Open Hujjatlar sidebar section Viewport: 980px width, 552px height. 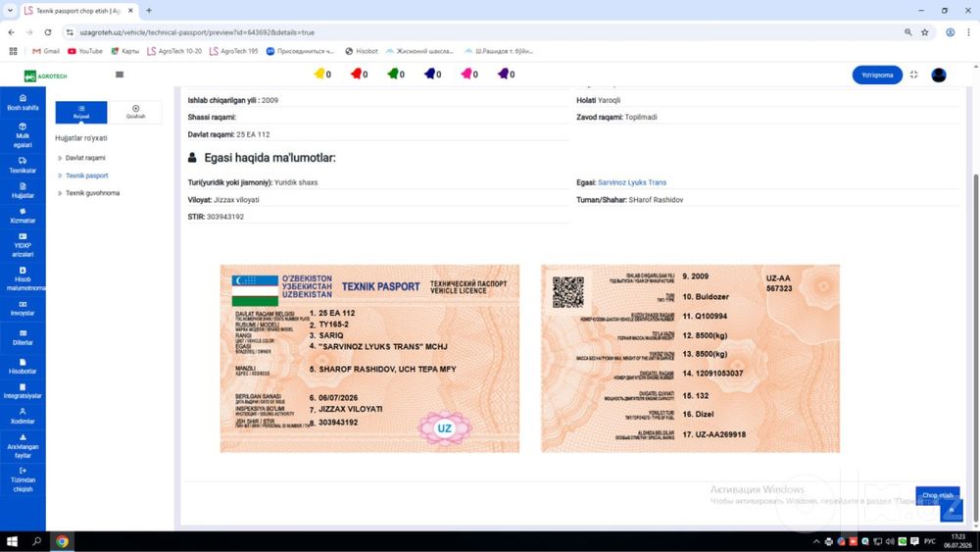pos(23,190)
